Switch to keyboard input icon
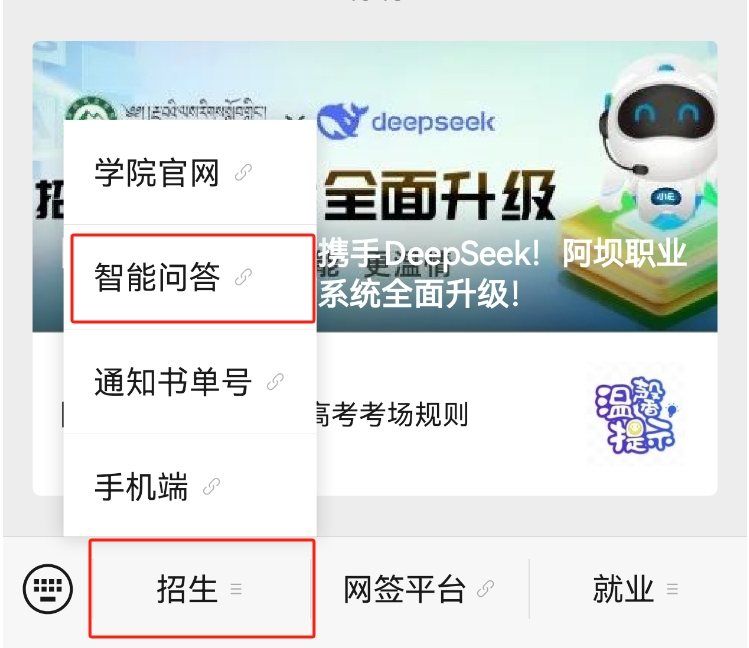Viewport: 749px width, 648px height. point(48,589)
